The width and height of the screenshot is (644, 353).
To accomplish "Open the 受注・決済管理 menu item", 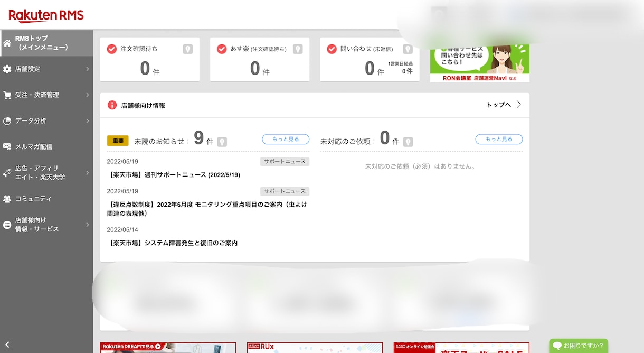I will [x=46, y=95].
